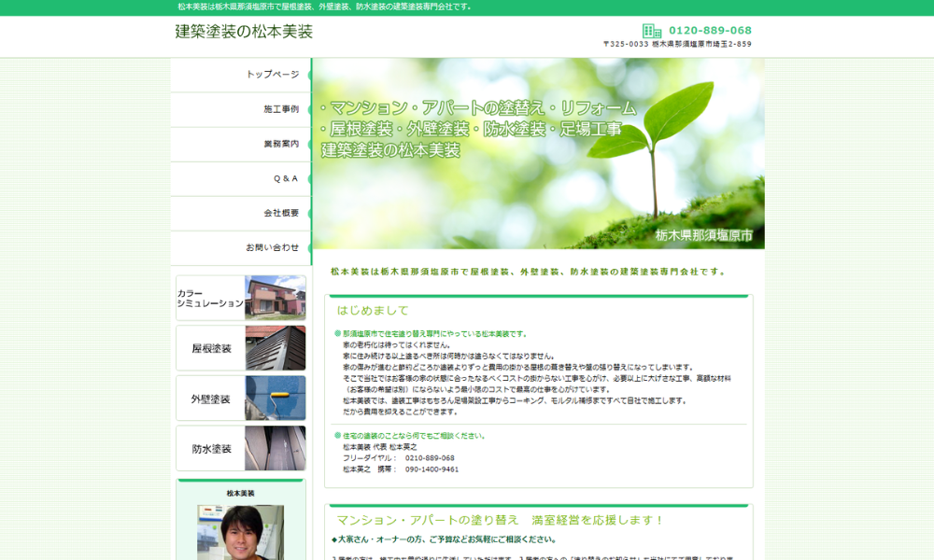This screenshot has height=560, width=934.
Task: Open the カラーシミュレーション banner house photo
Action: [x=275, y=298]
